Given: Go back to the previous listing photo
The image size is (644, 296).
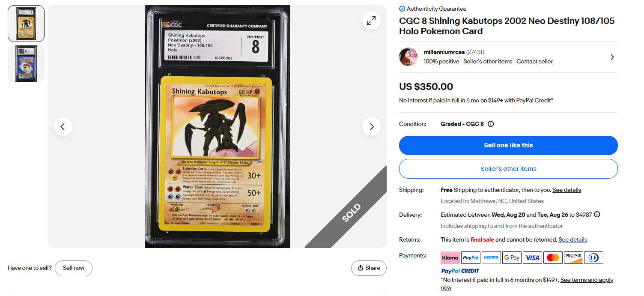Looking at the screenshot, I should [x=63, y=126].
